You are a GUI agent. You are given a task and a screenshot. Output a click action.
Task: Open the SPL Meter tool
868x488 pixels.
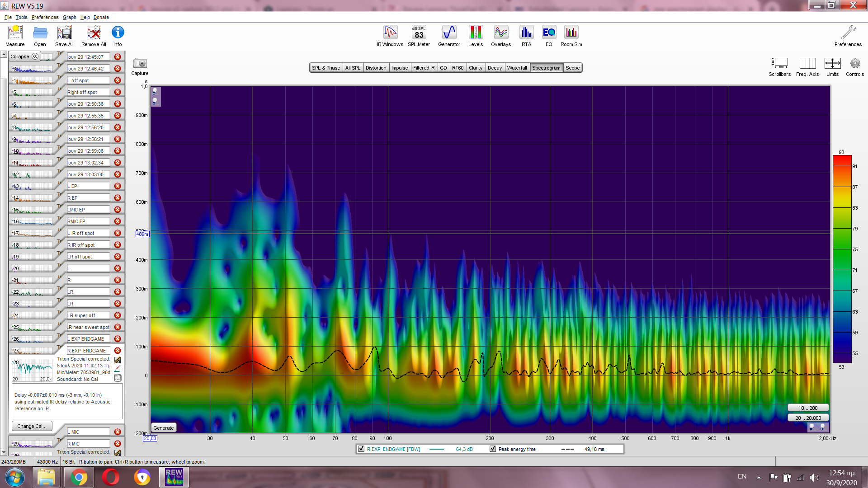[x=419, y=36]
